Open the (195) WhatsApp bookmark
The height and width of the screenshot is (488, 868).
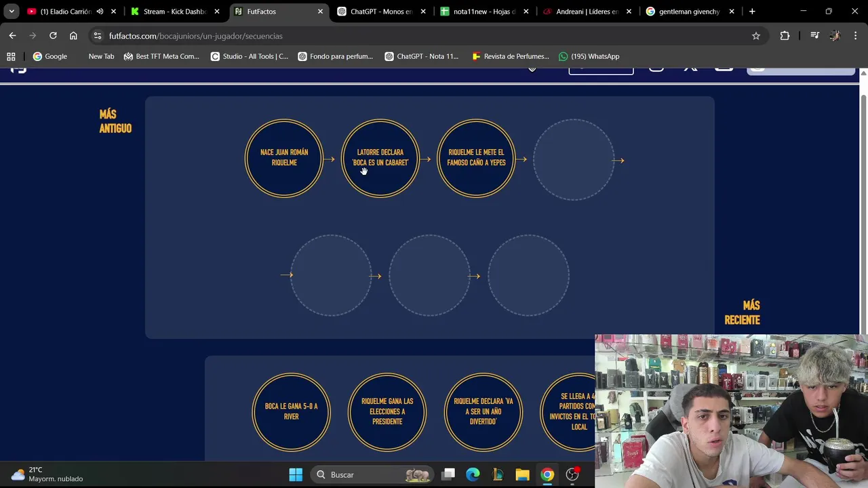click(589, 56)
